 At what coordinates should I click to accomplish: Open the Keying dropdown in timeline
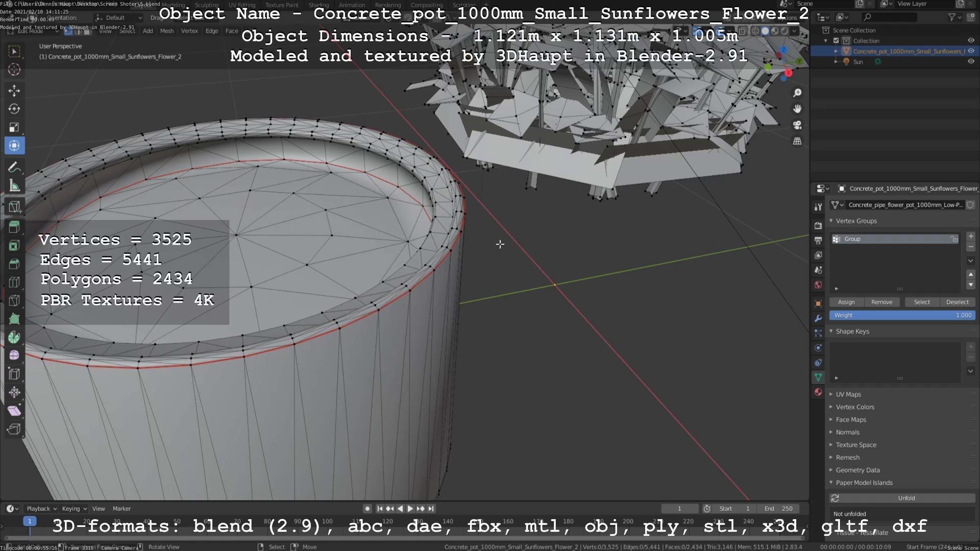click(x=74, y=509)
